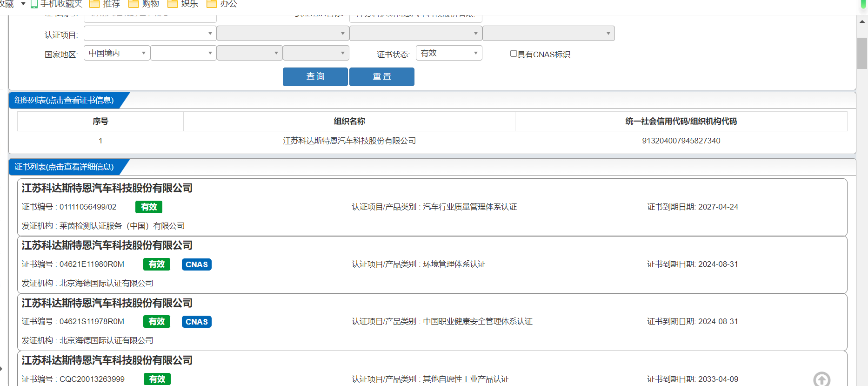The image size is (868, 386).
Task: Click the 重置 reset button
Action: [x=382, y=77]
